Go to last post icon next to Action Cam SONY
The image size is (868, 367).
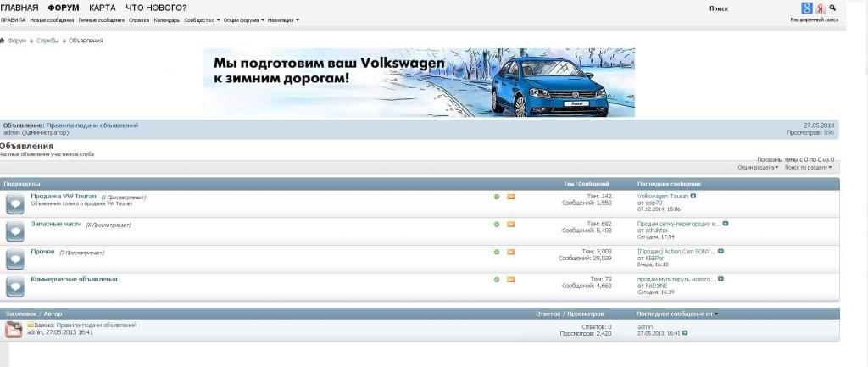pos(721,252)
